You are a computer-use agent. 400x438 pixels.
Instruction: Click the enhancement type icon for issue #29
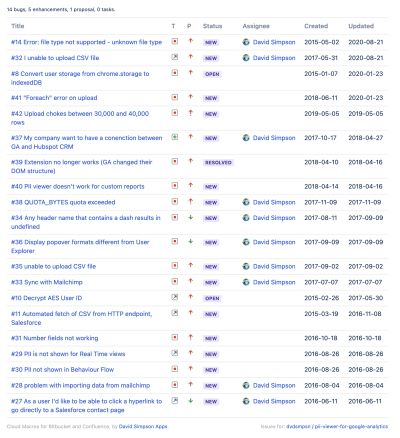pyautogui.click(x=175, y=353)
